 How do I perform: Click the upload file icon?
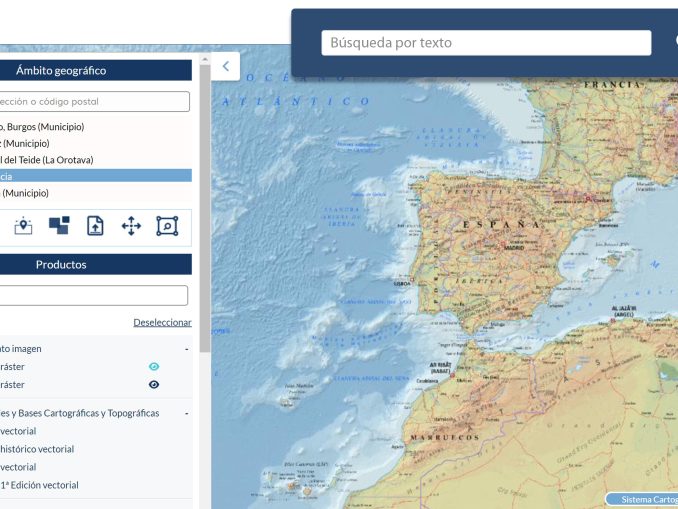pyautogui.click(x=95, y=226)
